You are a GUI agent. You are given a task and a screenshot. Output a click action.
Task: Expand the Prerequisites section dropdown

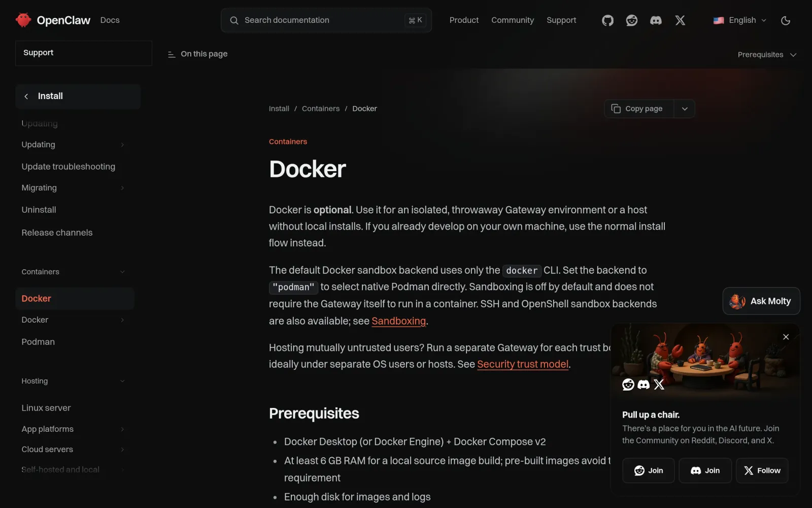[x=767, y=55]
